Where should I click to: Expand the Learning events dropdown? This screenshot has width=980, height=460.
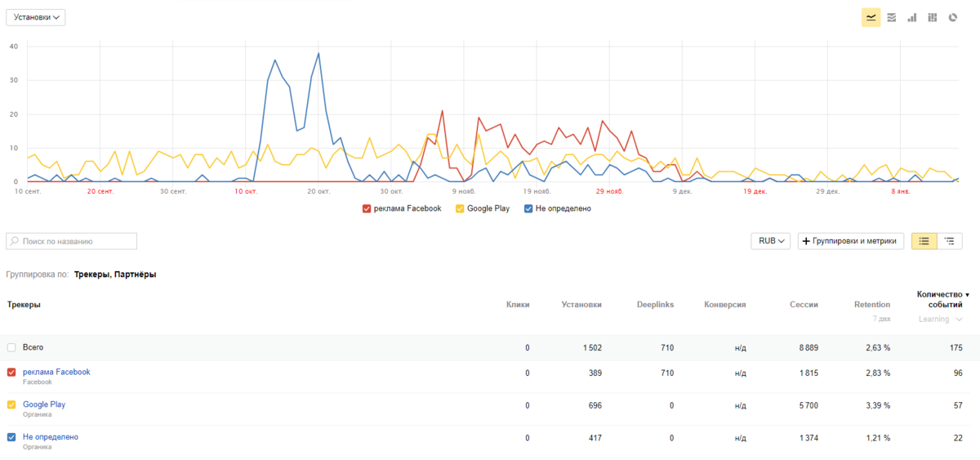click(940, 319)
